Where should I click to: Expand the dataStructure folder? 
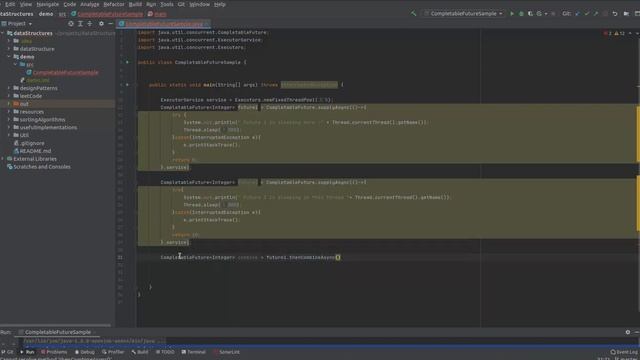[9, 49]
